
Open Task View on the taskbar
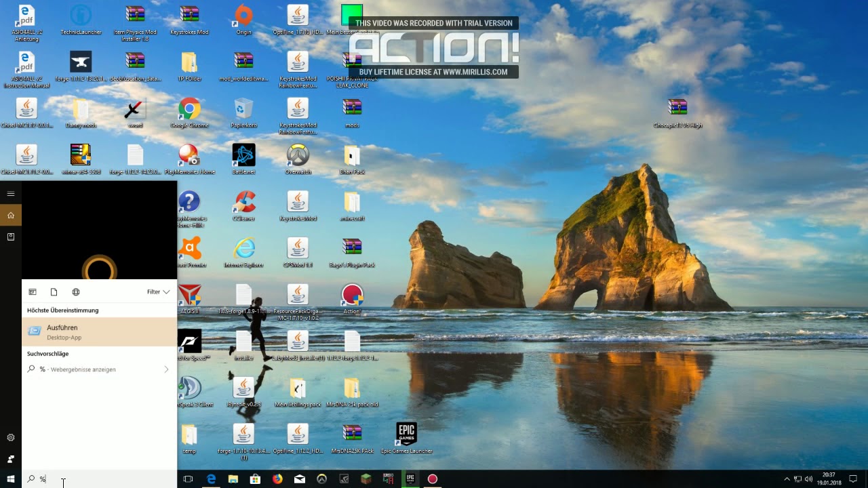189,479
